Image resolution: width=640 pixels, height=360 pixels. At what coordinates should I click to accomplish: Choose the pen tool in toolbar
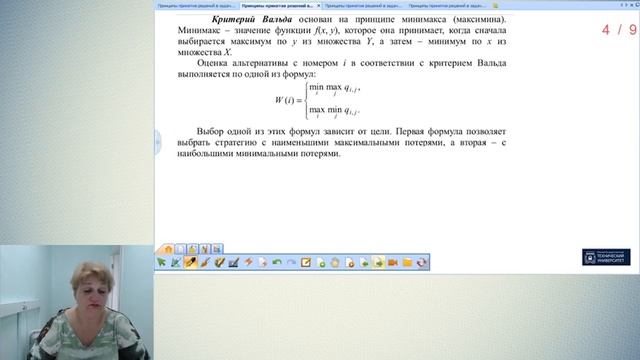pyautogui.click(x=191, y=262)
